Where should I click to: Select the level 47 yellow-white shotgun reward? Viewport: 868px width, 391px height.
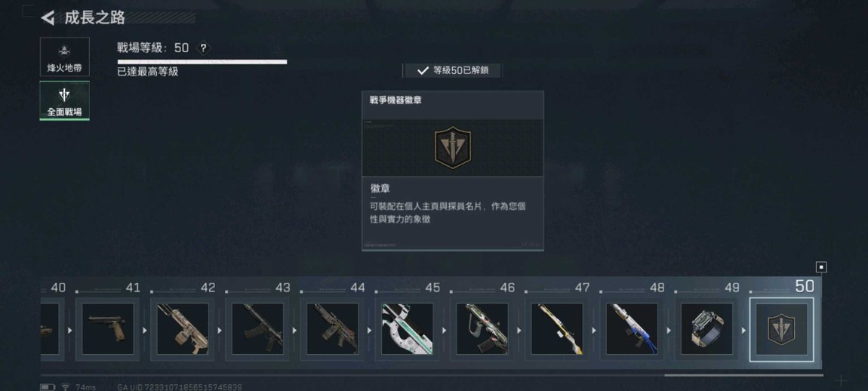557,329
